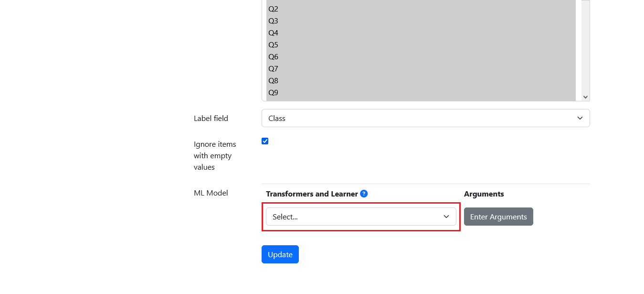The width and height of the screenshot is (644, 294).
Task: Select Q3 in the field list
Action: 421,21
